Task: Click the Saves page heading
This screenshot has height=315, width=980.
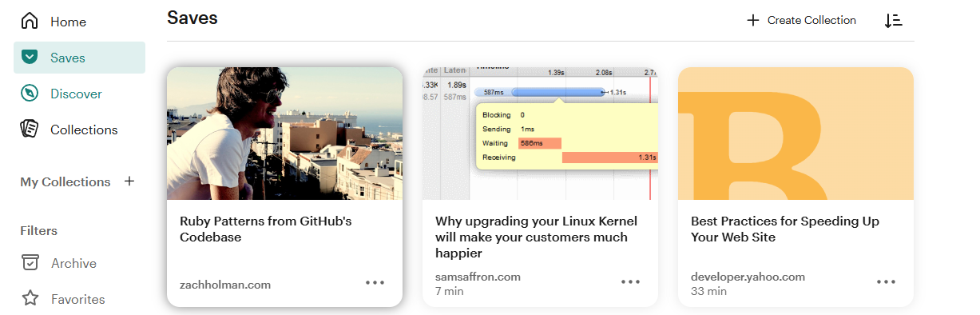Action: click(192, 18)
